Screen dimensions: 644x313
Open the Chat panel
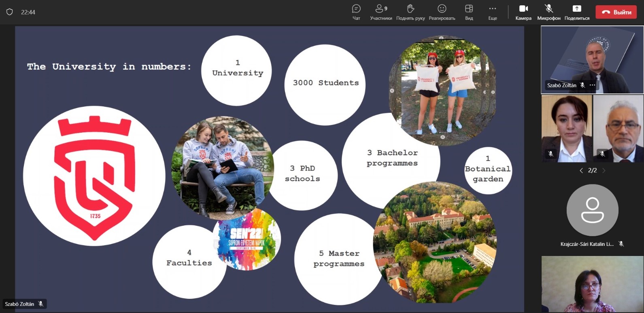click(356, 12)
